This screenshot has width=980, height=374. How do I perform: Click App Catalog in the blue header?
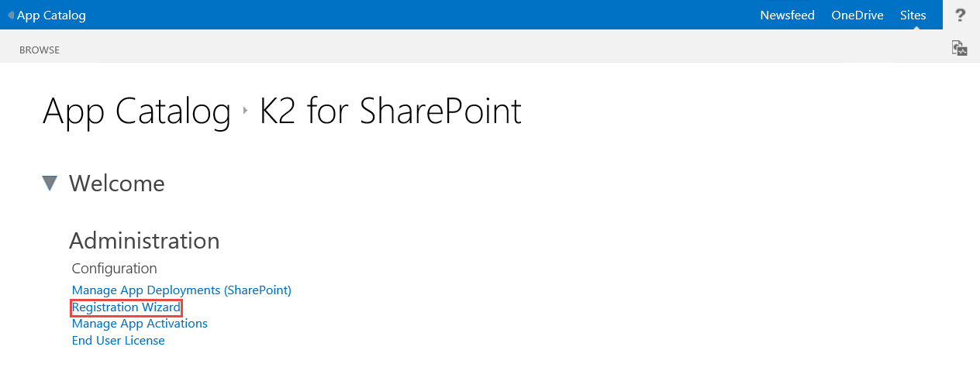[51, 15]
